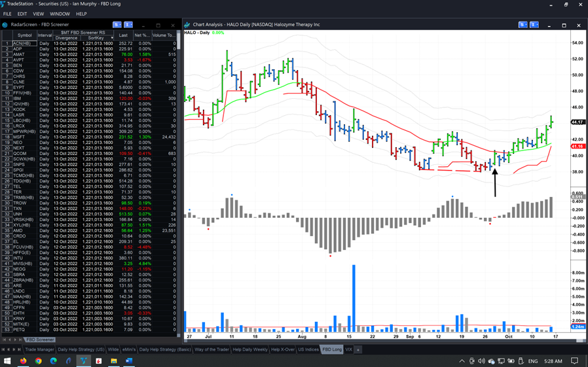Select the FBD Long workspace tab

pyautogui.click(x=332, y=349)
